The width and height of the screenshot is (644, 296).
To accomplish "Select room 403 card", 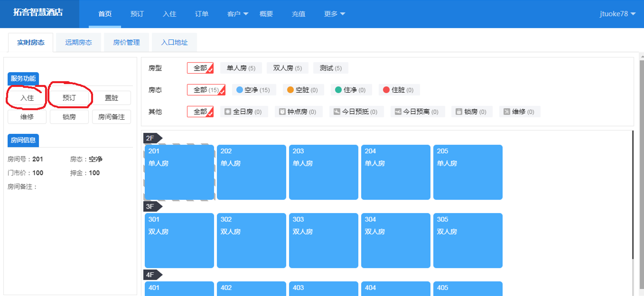I will pyautogui.click(x=324, y=289).
